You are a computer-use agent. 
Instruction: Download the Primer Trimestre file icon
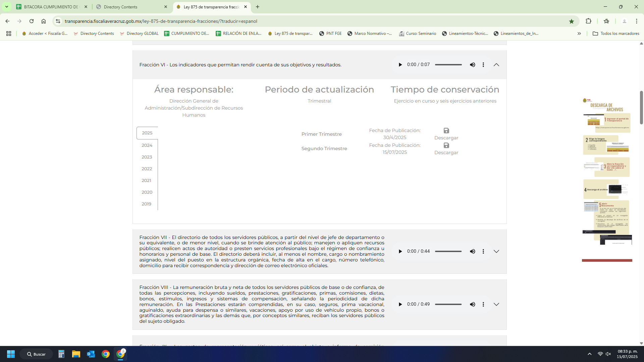pos(446,131)
